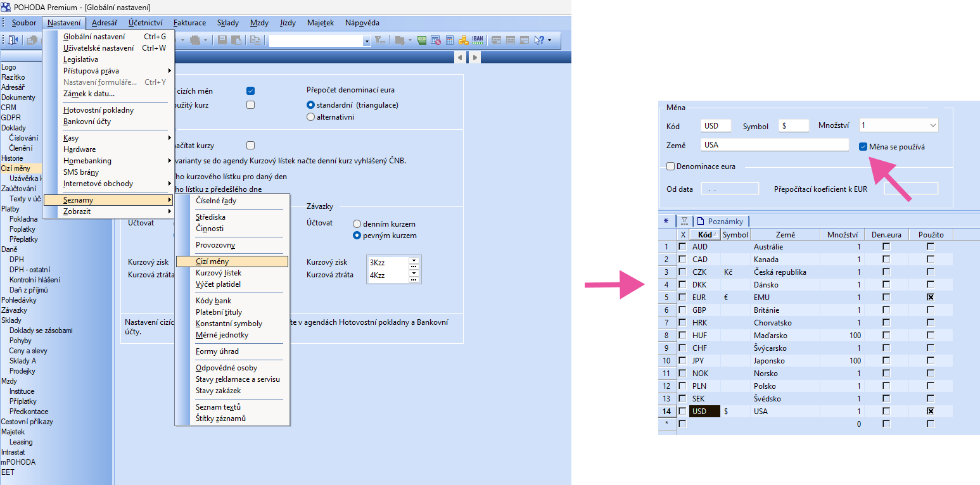Click the exit door icon in toolbar
This screenshot has width=980, height=485.
coord(13,40)
